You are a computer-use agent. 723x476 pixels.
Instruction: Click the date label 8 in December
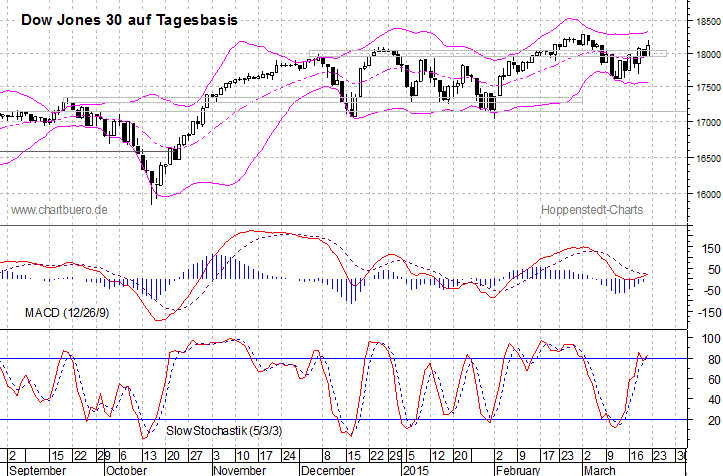pos(327,456)
